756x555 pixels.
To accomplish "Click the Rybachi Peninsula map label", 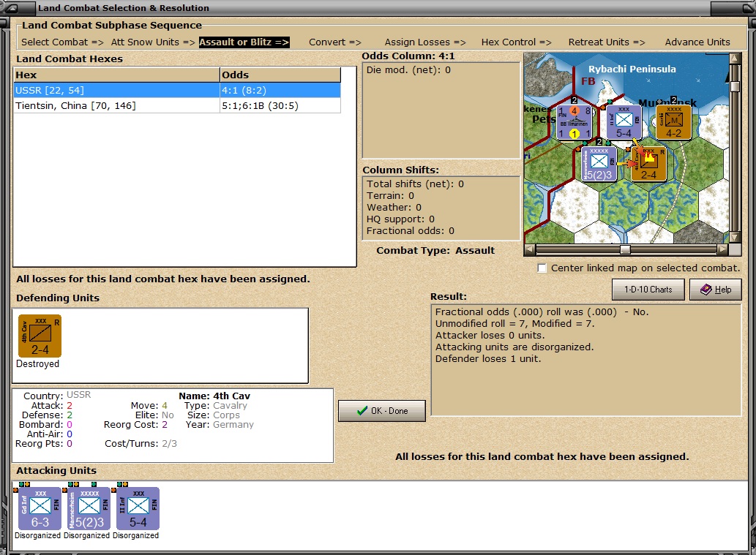I will (632, 69).
